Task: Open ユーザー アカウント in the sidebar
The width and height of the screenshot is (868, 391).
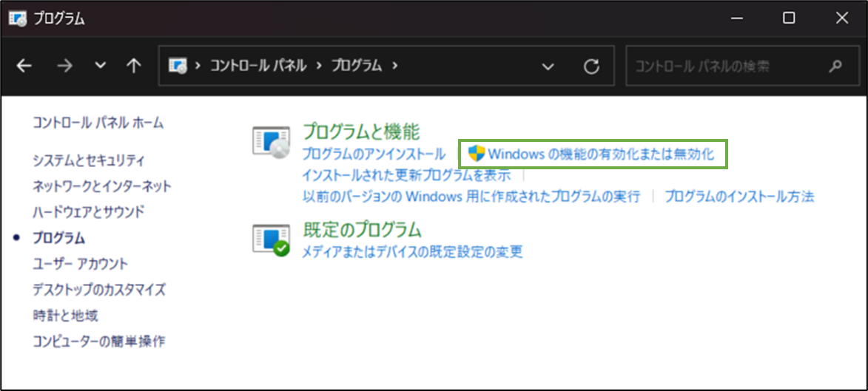Action: point(80,263)
